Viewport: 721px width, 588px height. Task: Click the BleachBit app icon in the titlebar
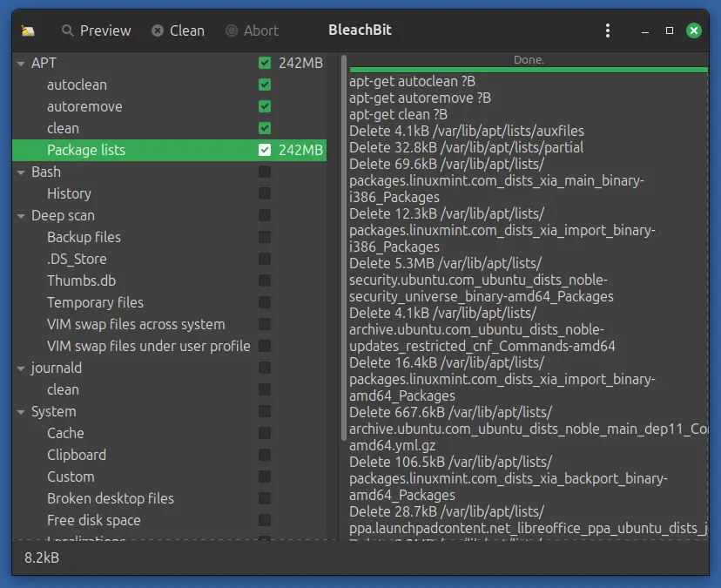click(x=27, y=30)
